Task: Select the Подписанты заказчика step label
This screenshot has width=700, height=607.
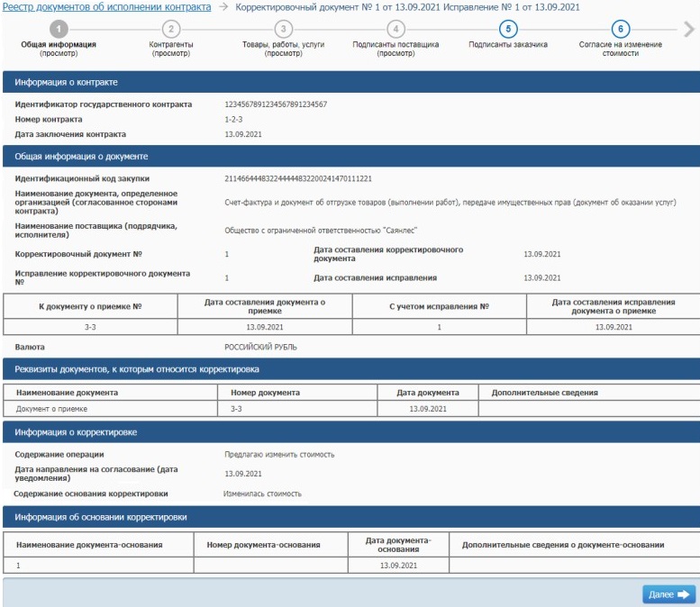Action: (x=508, y=45)
